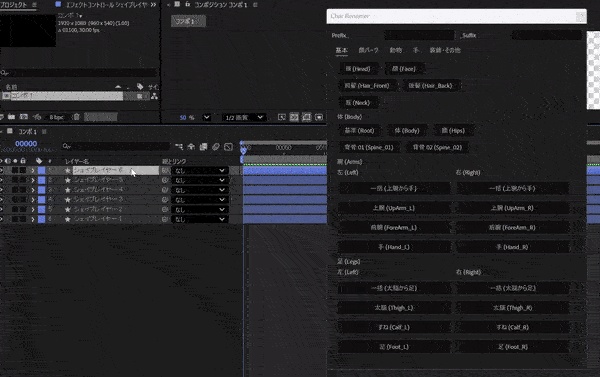Click the Suffix input field

pyautogui.click(x=547, y=35)
